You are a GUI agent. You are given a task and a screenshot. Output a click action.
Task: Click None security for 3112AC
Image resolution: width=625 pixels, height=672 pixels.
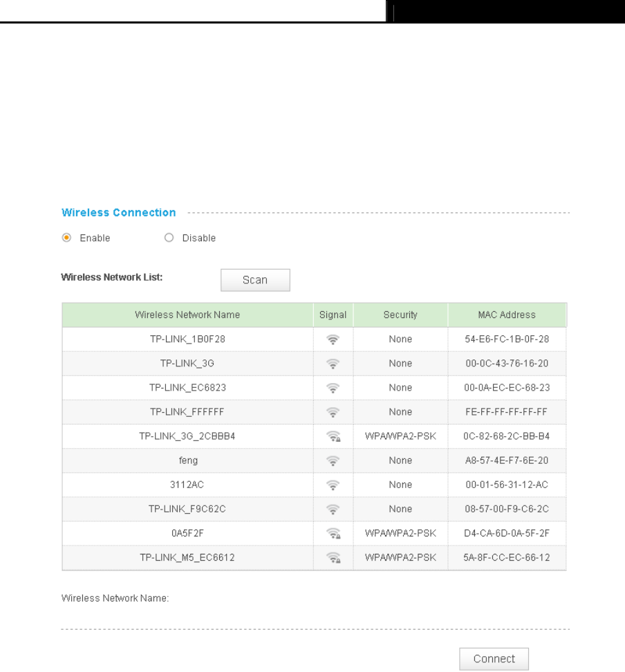[x=400, y=485]
